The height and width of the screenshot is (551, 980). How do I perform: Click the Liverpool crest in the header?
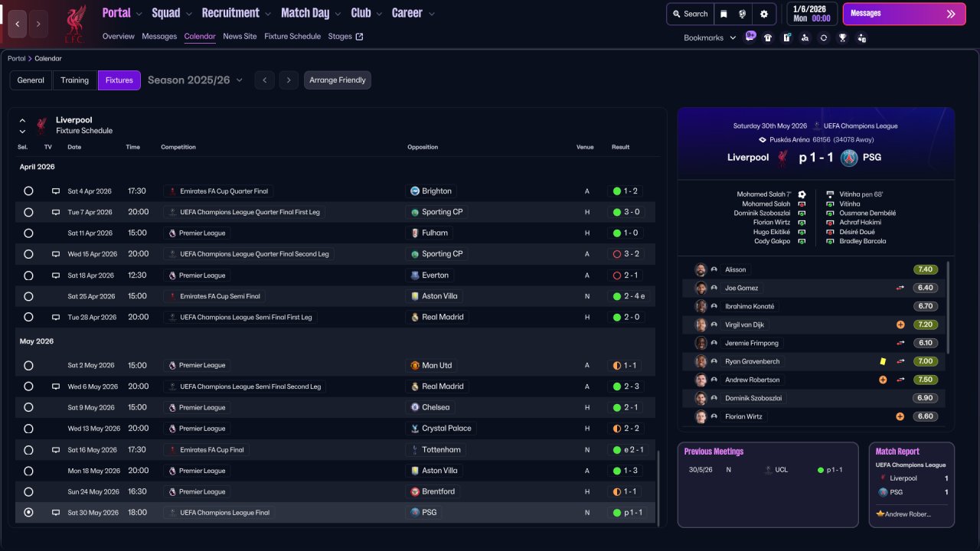74,24
